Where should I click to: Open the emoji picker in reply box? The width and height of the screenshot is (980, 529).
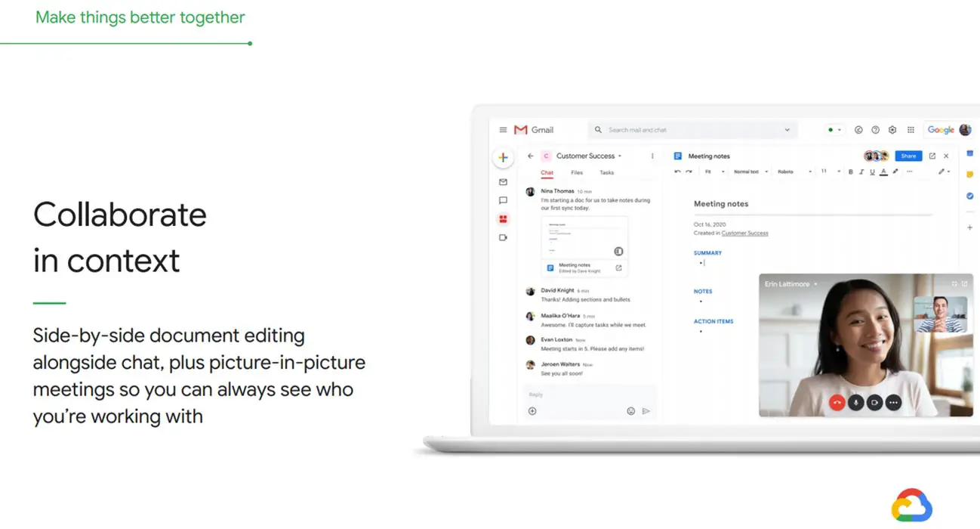tap(630, 411)
